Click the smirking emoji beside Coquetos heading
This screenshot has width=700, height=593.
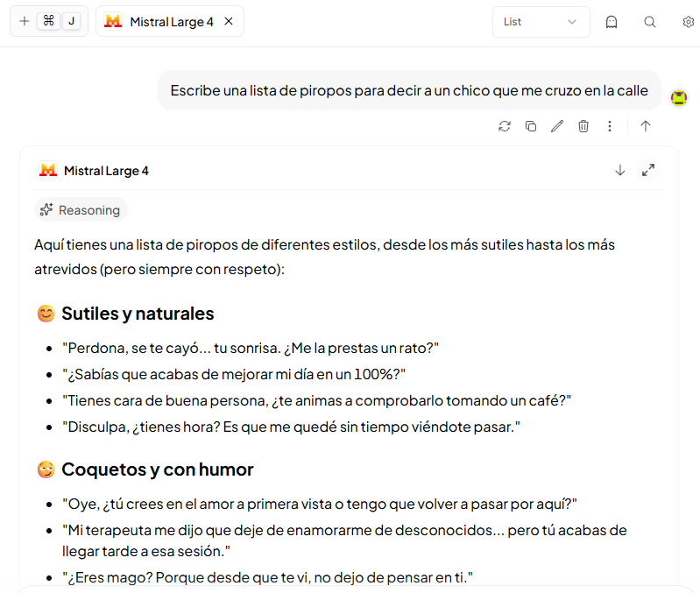pos(46,469)
